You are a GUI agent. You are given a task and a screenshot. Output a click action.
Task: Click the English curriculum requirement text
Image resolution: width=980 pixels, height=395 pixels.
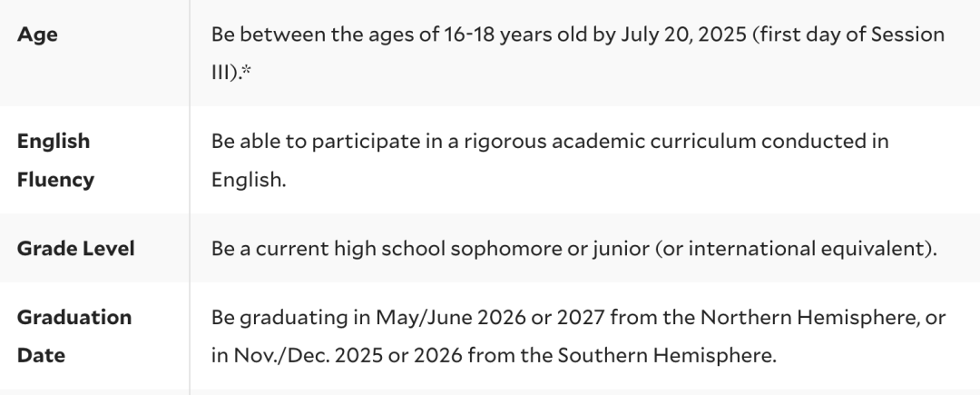[550, 160]
